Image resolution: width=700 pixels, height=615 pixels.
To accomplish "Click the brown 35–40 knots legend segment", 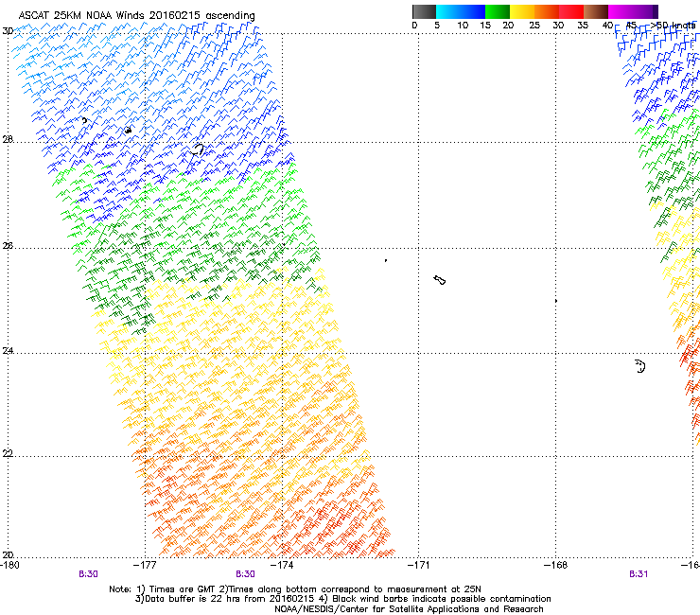I will coord(596,11).
